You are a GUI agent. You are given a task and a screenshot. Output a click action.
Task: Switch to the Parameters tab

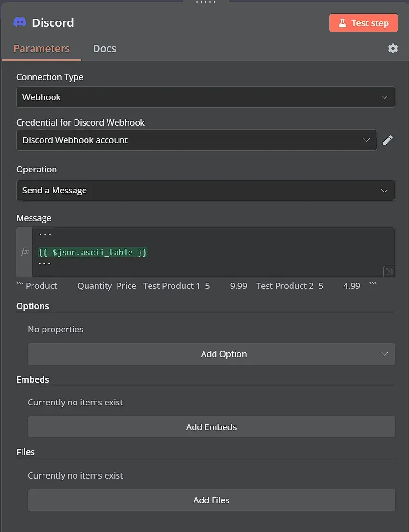click(x=42, y=49)
